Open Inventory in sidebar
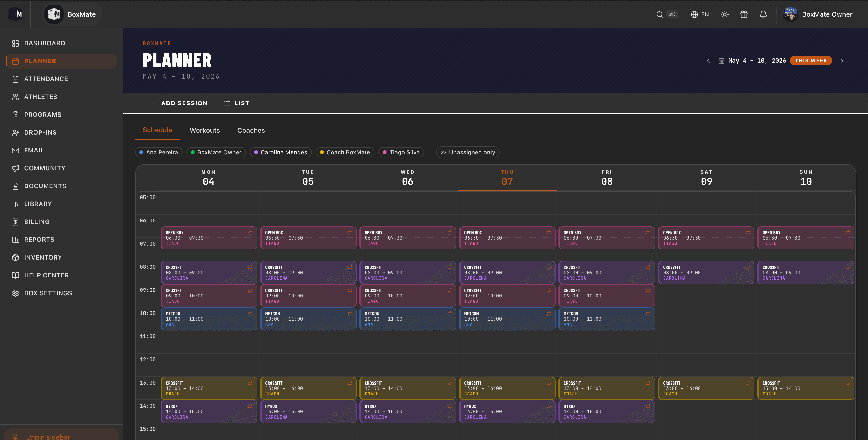This screenshot has height=440, width=868. (x=61, y=258)
